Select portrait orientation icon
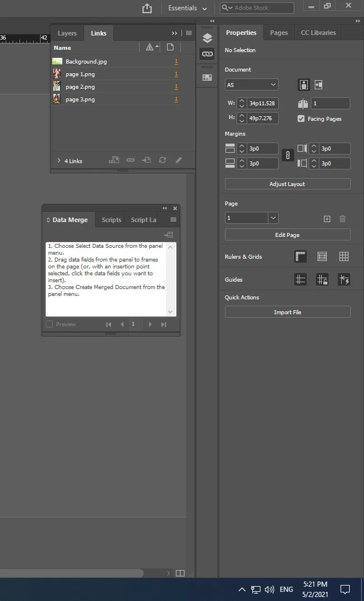The height and width of the screenshot is (601, 364). click(x=304, y=85)
